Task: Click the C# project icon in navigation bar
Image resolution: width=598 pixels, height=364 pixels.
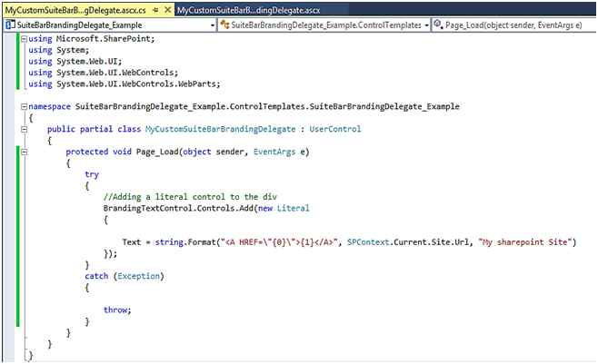Action: [10, 25]
